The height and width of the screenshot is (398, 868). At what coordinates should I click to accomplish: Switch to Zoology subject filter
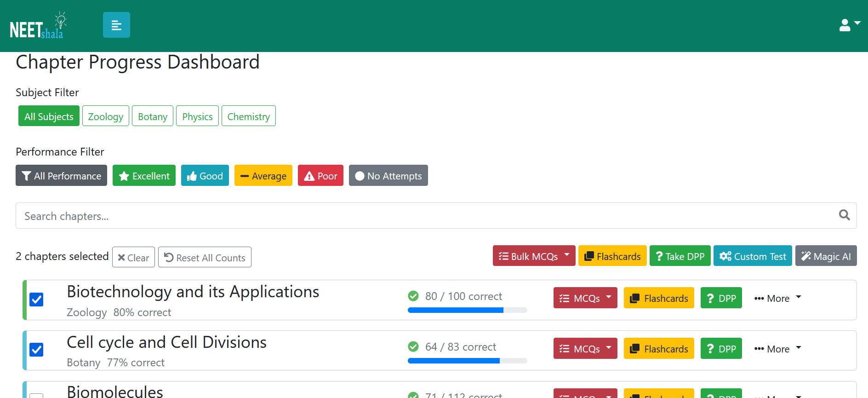click(x=106, y=116)
